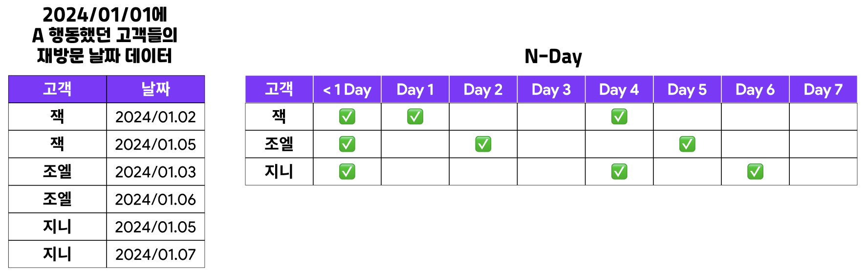Select 조엘 row label in N-Day table
This screenshot has width=868, height=278.
(x=279, y=144)
